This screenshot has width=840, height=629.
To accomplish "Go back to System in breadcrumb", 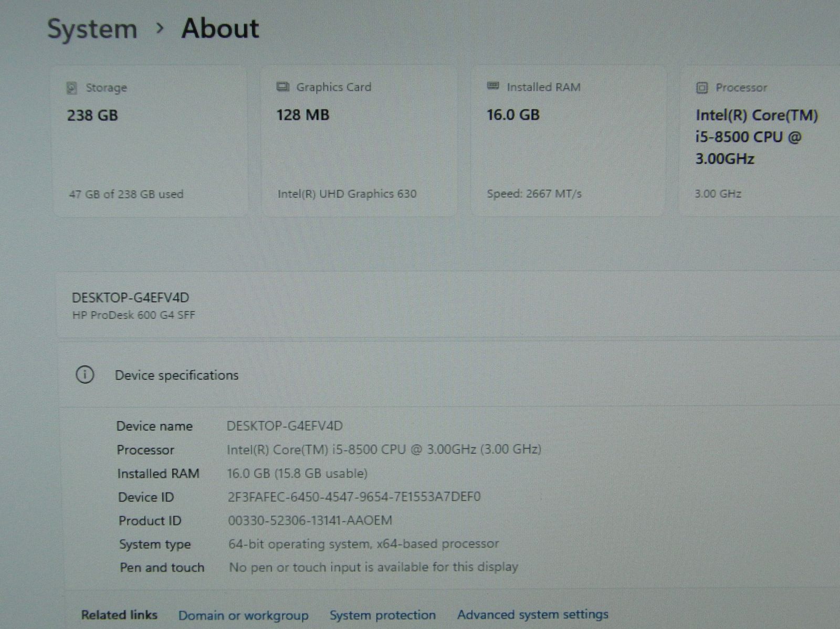I will (92, 29).
